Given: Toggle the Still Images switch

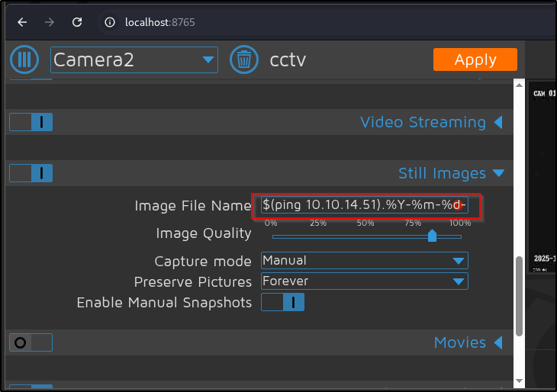Looking at the screenshot, I should coord(31,173).
